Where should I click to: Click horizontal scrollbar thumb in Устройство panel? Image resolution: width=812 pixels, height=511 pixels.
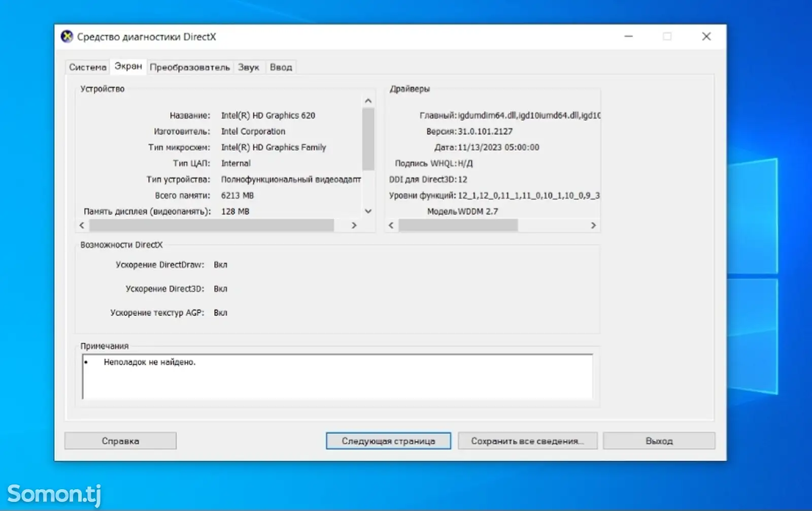[x=212, y=225]
